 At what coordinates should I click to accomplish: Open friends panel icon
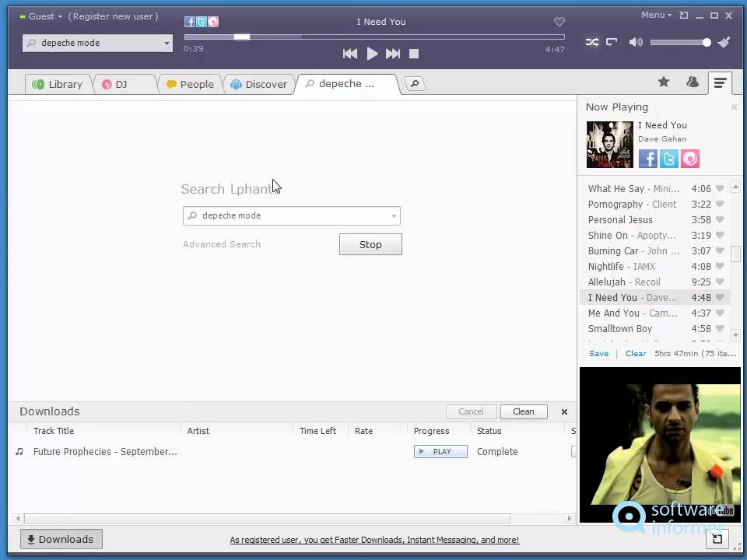(x=693, y=82)
